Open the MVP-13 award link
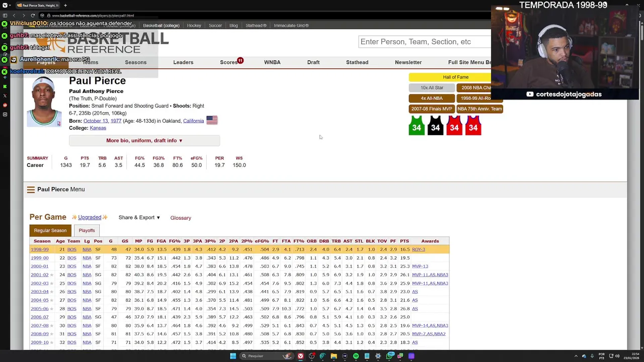 [x=420, y=266]
